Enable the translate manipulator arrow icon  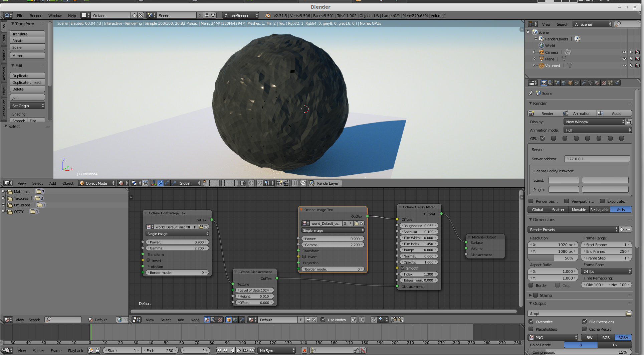(x=160, y=183)
